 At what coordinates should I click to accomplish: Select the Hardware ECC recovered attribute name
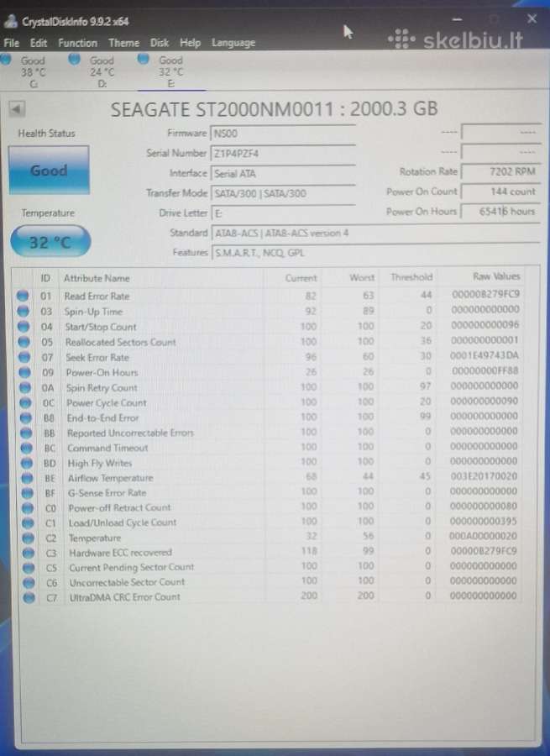click(x=121, y=553)
